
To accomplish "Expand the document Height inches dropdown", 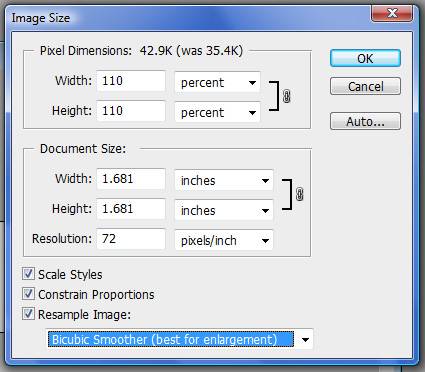I will point(224,210).
